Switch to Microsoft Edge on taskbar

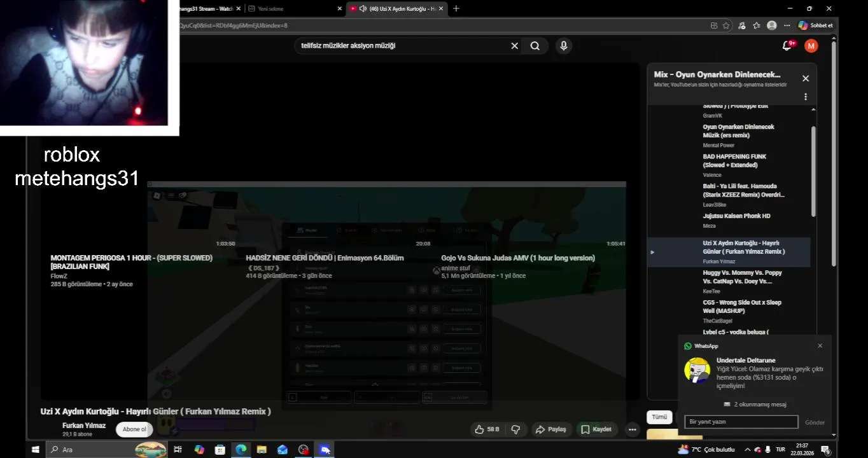241,450
